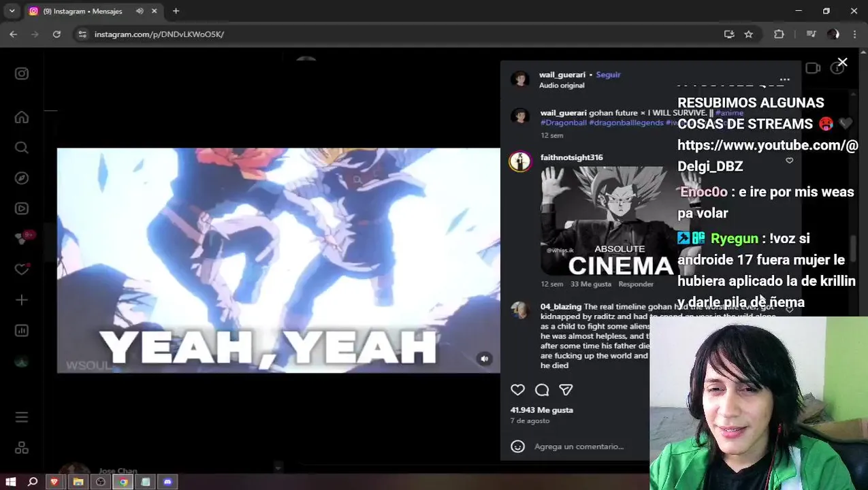Image resolution: width=868 pixels, height=490 pixels.
Task: Open OBS Studio from the taskbar
Action: click(101, 482)
